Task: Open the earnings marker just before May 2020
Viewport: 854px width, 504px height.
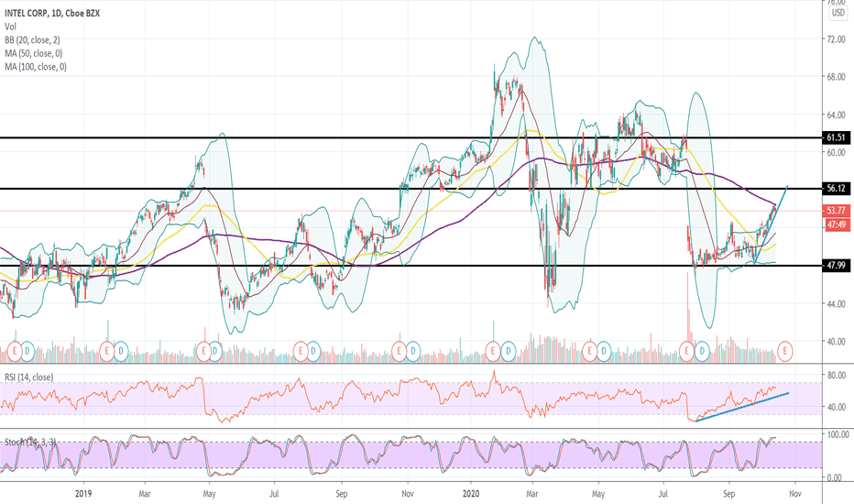Action: point(590,352)
